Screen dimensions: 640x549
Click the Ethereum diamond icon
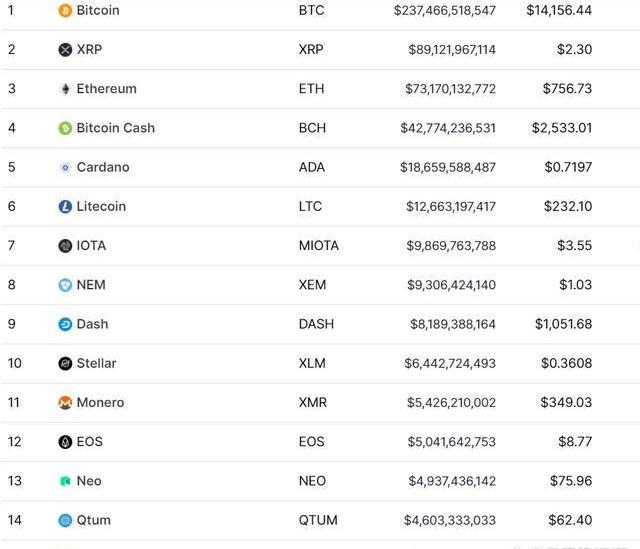65,89
